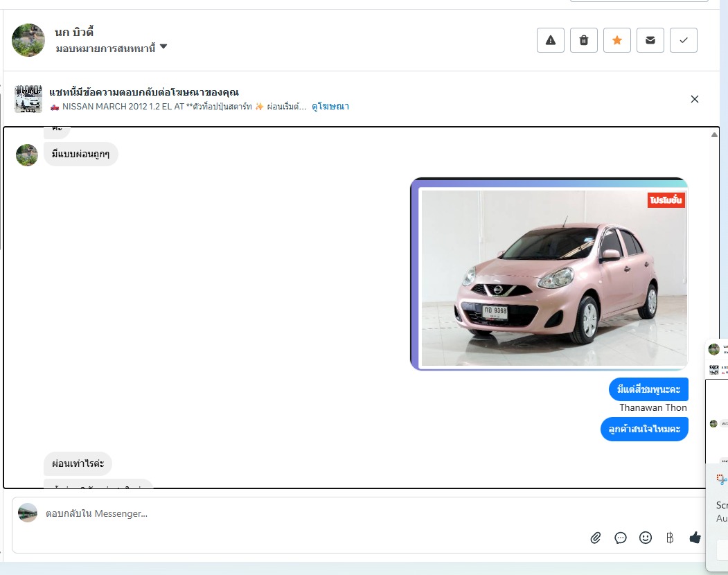
Task: Open the pink Nissan March photo
Action: pos(553,277)
